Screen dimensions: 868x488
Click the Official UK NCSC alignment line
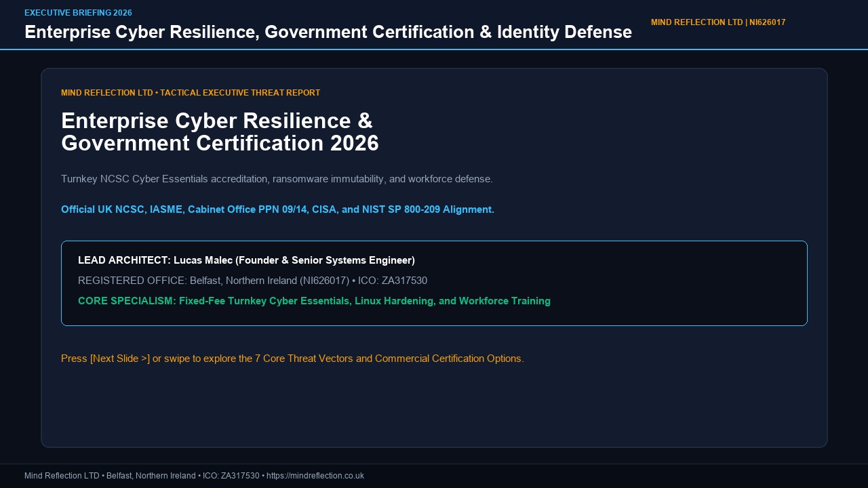tap(277, 209)
